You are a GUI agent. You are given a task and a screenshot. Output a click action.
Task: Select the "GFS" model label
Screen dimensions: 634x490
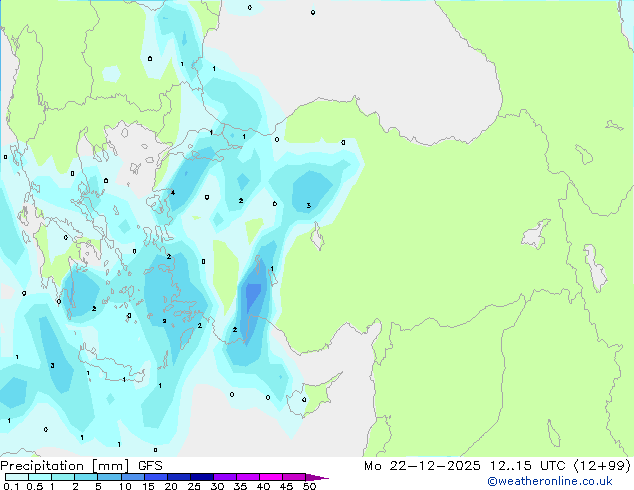[150, 466]
